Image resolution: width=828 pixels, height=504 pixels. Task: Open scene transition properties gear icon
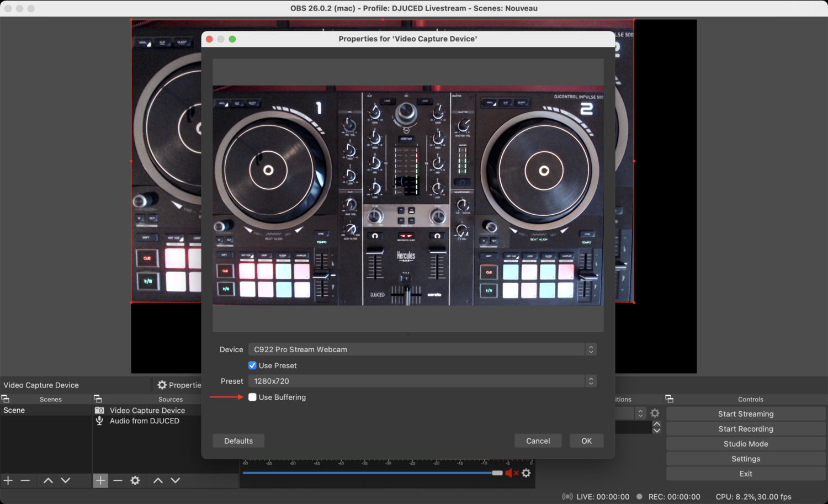pyautogui.click(x=655, y=413)
